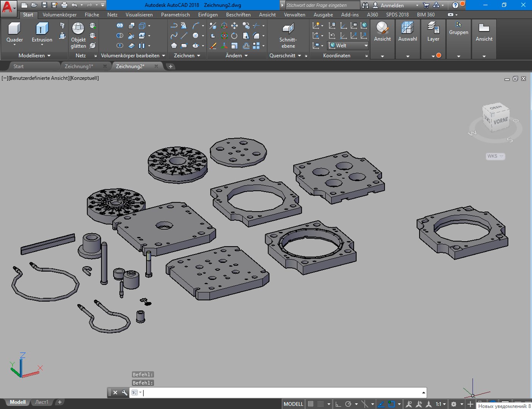Screen dimensions: 532x409
Task: Switch to the Einfügen ribbon tab
Action: pyautogui.click(x=208, y=15)
